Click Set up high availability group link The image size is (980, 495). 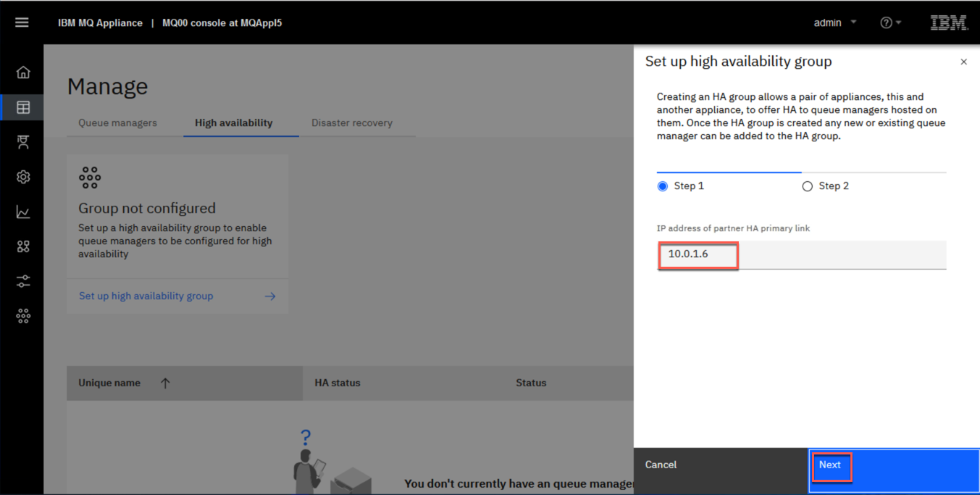146,296
